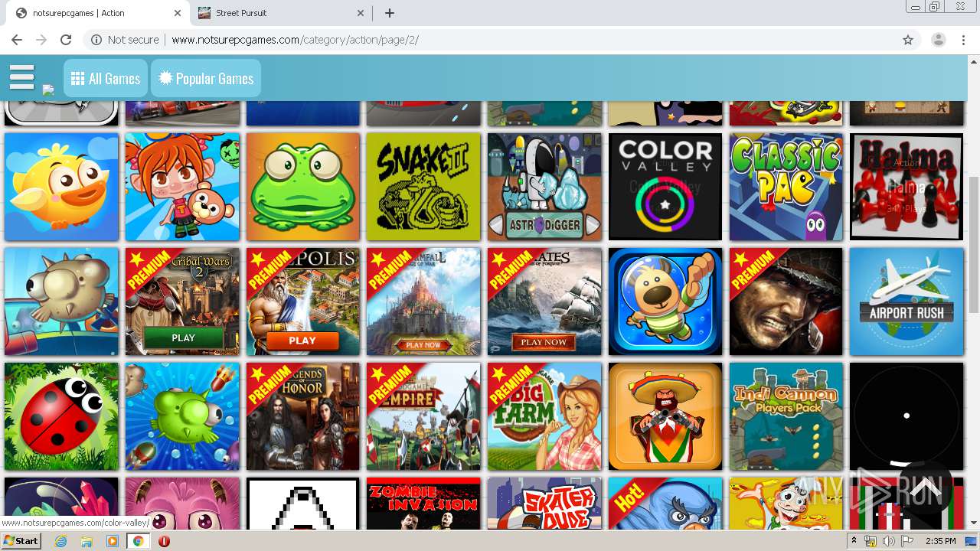The height and width of the screenshot is (551, 980).
Task: Open Windows Media Player from taskbar
Action: [x=113, y=541]
